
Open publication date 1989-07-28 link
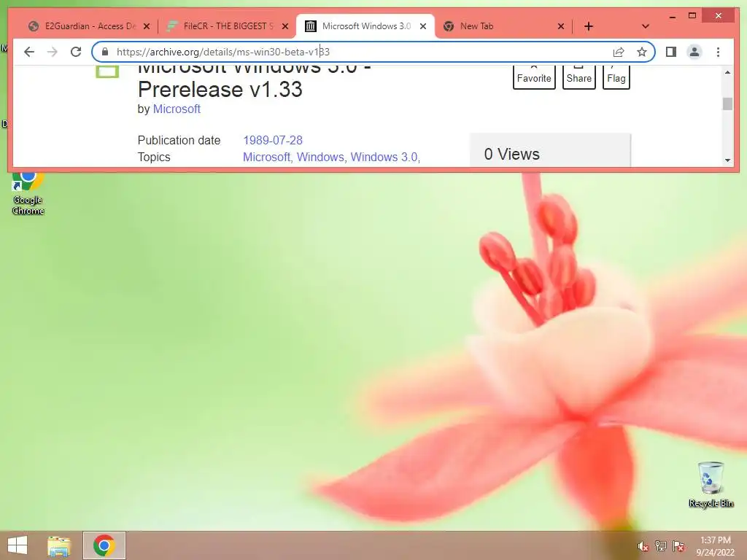pyautogui.click(x=273, y=141)
